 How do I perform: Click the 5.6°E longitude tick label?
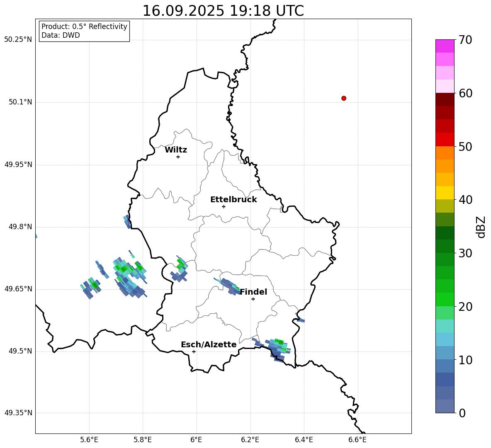coord(89,440)
